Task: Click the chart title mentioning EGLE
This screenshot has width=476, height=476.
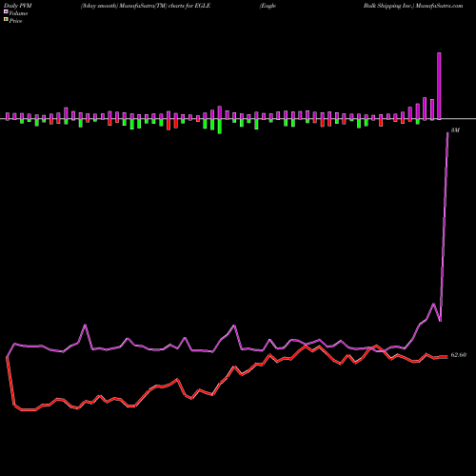Action: 146,6
